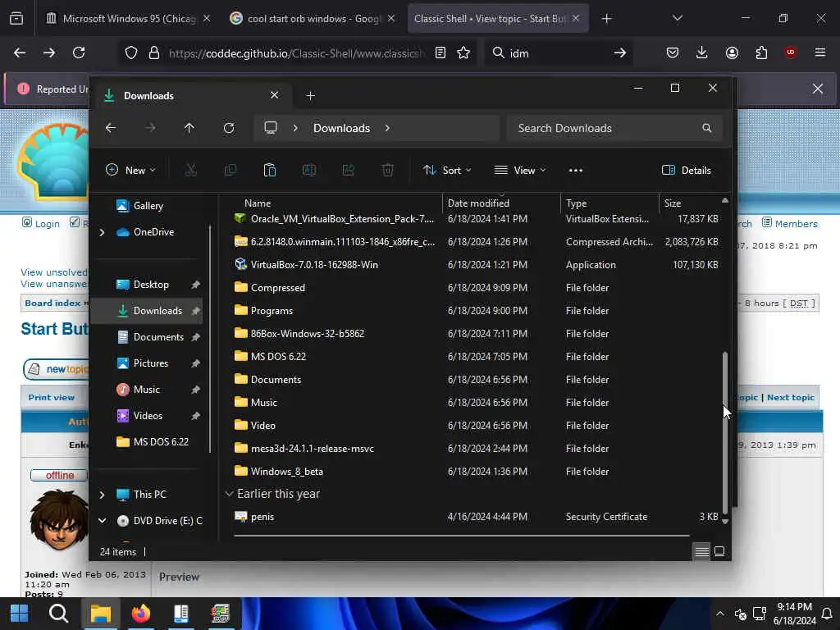The height and width of the screenshot is (630, 840).
Task: Select Desktop in the navigation pane
Action: tap(151, 285)
